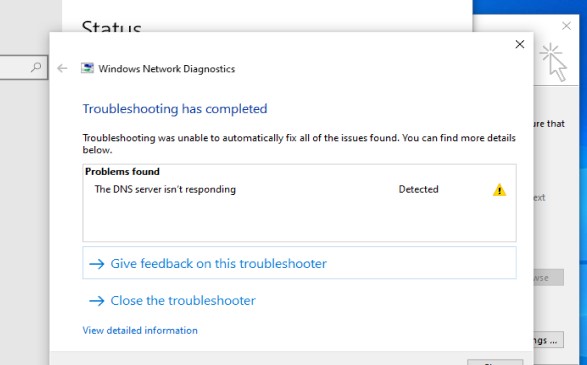Click Close the troubleshooter option
Image resolution: width=587 pixels, height=365 pixels.
[x=183, y=300]
